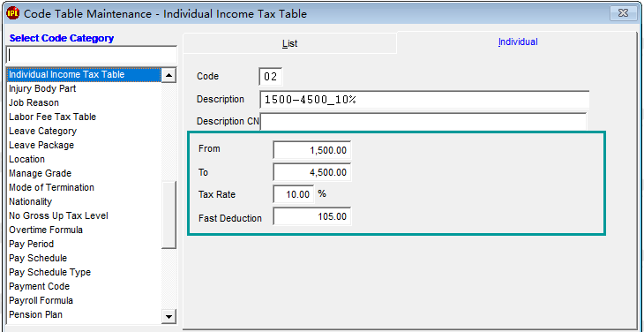Select Mode of Termination category

point(84,187)
